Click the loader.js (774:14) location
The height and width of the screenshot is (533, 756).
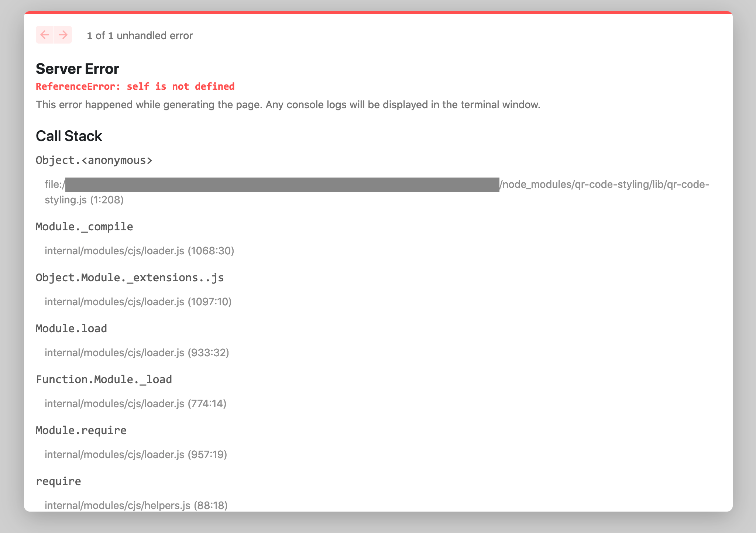tap(135, 403)
